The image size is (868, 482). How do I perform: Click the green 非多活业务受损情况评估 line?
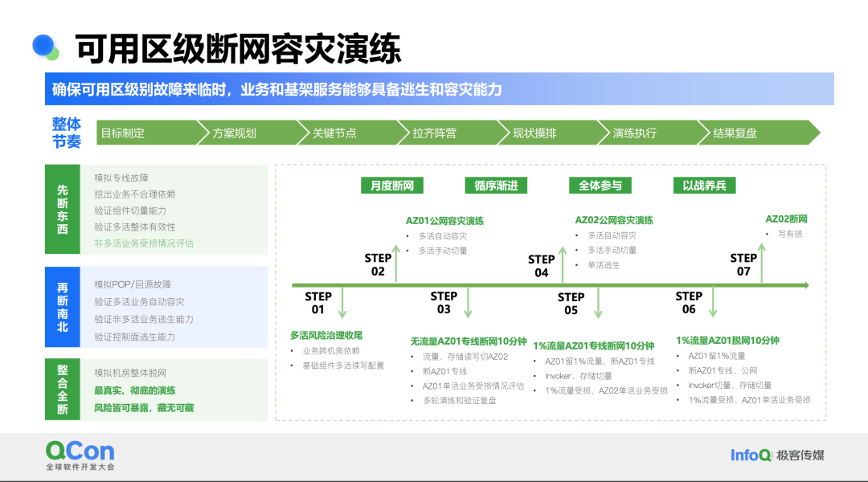click(144, 243)
